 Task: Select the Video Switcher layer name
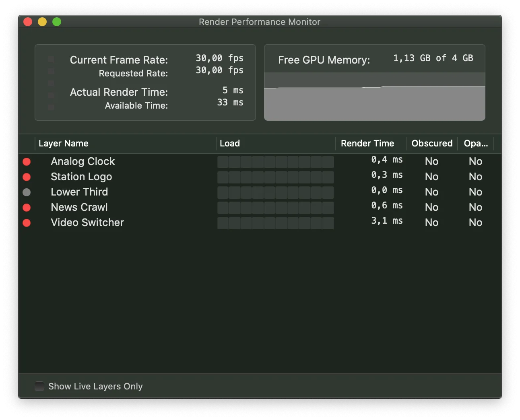(x=87, y=223)
